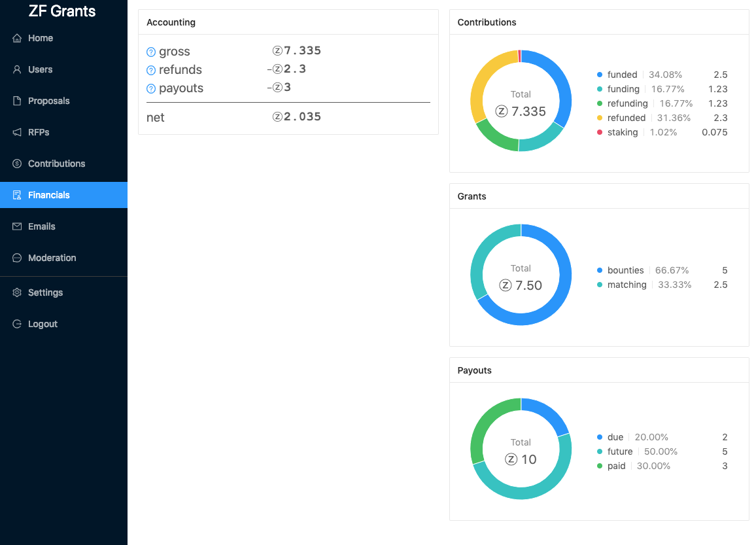Click the Emails envelope icon
The width and height of the screenshot is (756, 545).
tap(17, 226)
